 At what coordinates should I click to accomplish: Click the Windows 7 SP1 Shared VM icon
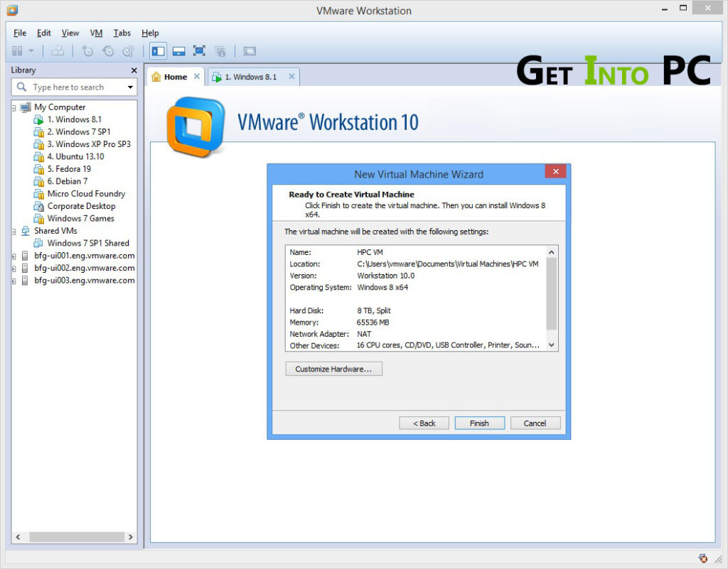[38, 243]
